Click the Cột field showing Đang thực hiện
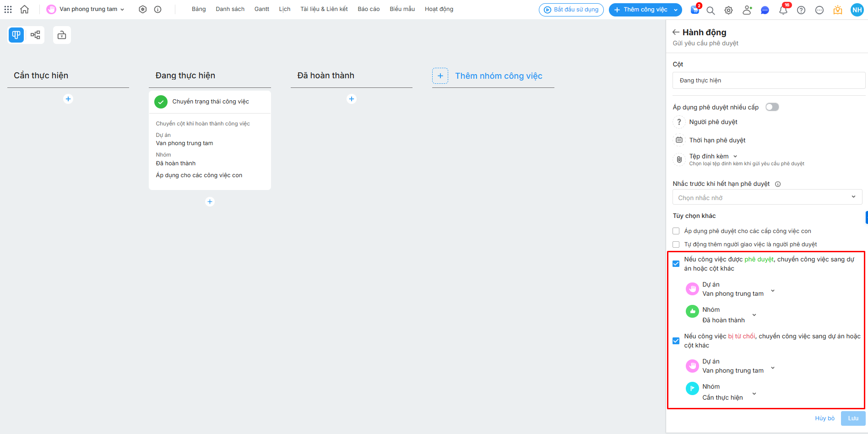The height and width of the screenshot is (434, 868). 769,81
